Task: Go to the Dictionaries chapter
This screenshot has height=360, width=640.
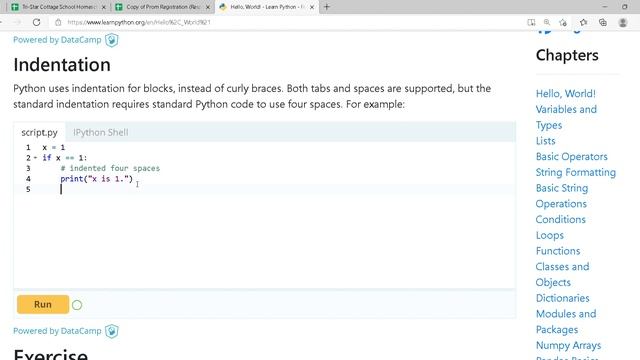Action: (562, 298)
